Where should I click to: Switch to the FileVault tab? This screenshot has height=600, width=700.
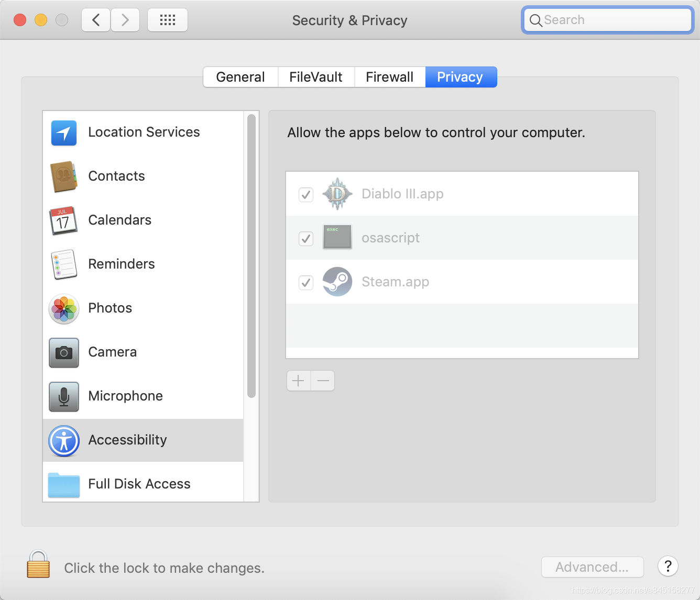click(x=316, y=77)
